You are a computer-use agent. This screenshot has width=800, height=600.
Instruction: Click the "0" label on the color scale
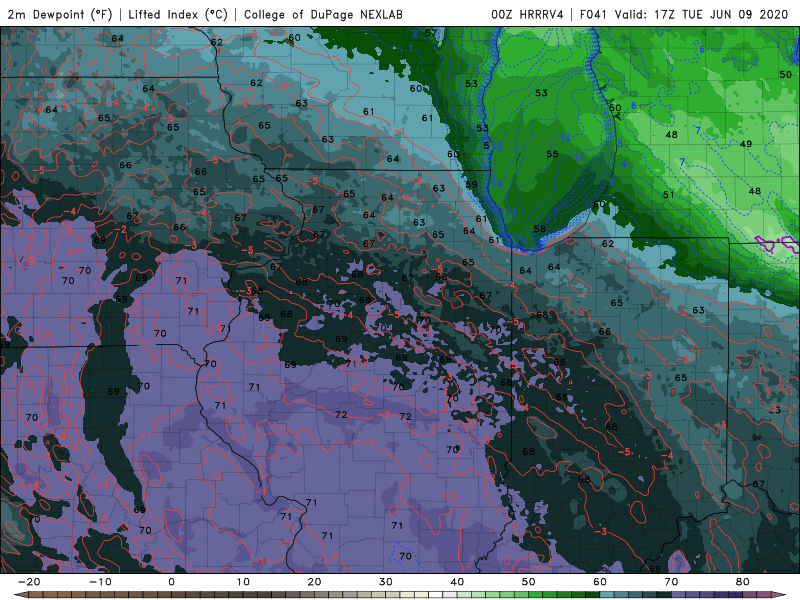[x=171, y=582]
